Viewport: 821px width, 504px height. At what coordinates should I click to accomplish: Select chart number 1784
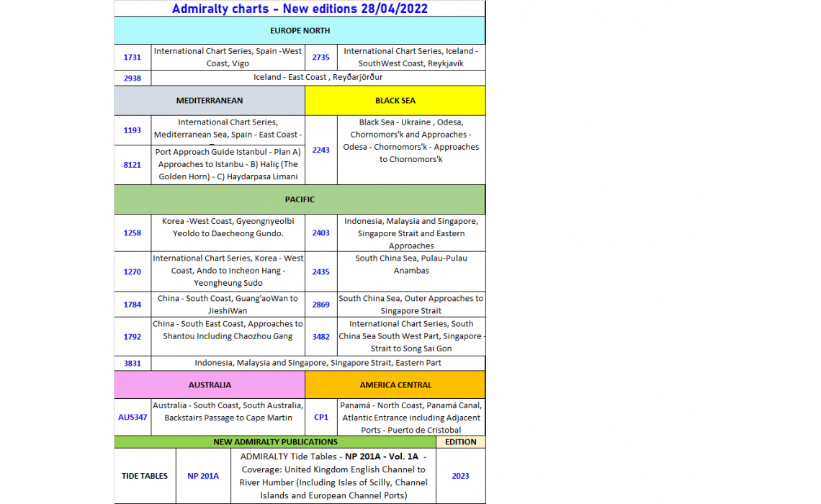click(x=132, y=305)
